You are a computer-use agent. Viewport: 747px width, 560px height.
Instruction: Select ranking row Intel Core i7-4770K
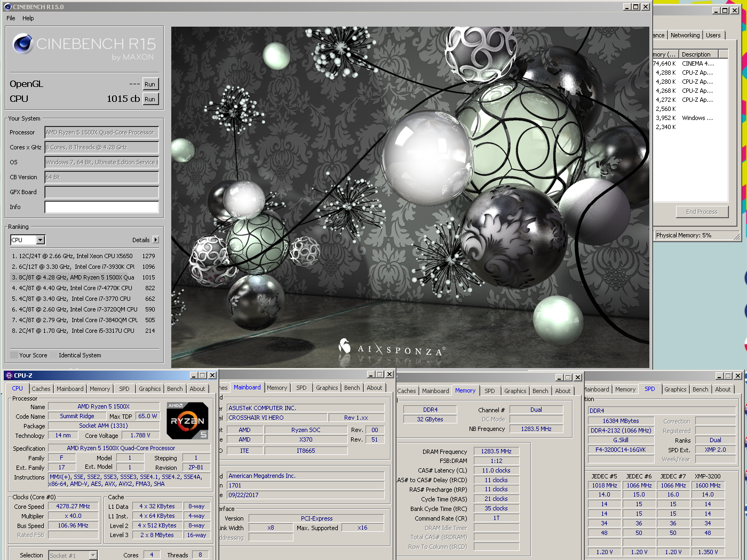83,288
